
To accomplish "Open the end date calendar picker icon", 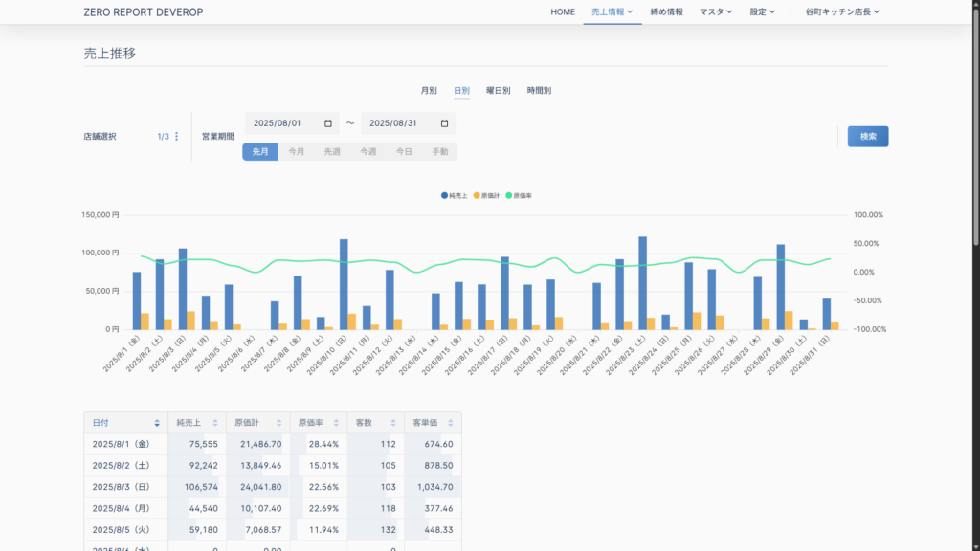I will [x=444, y=123].
